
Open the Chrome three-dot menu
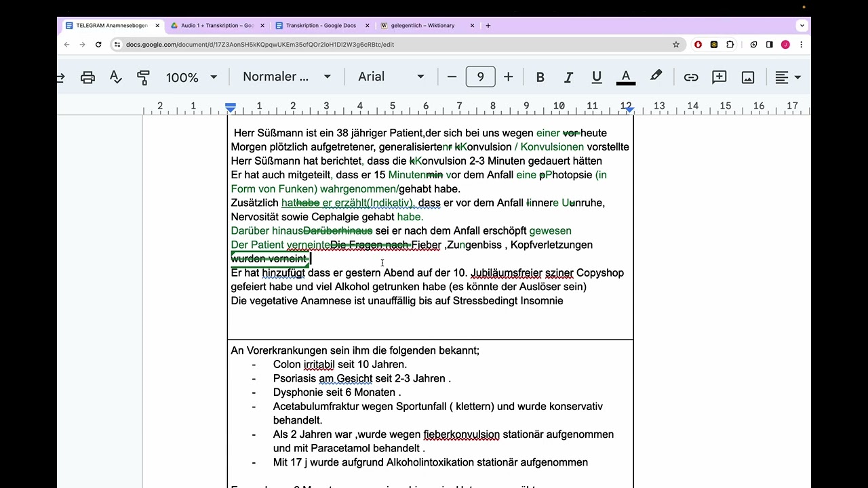[x=802, y=45]
